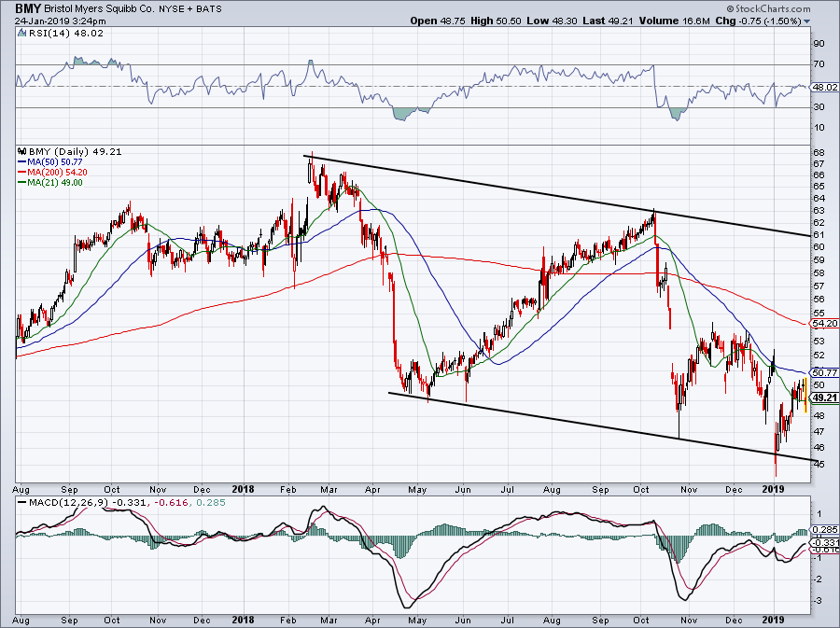Click the black MACD legend line marker

22,503
